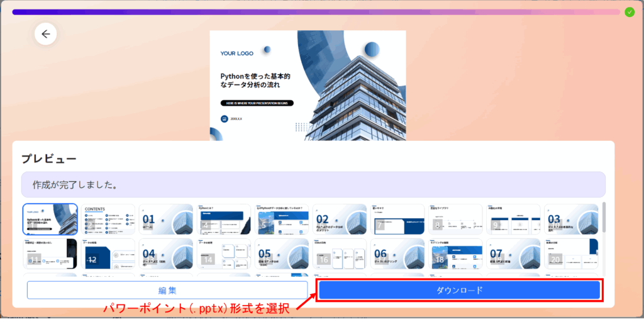Select slide 1 title thumbnail
644x322 pixels.
point(50,219)
